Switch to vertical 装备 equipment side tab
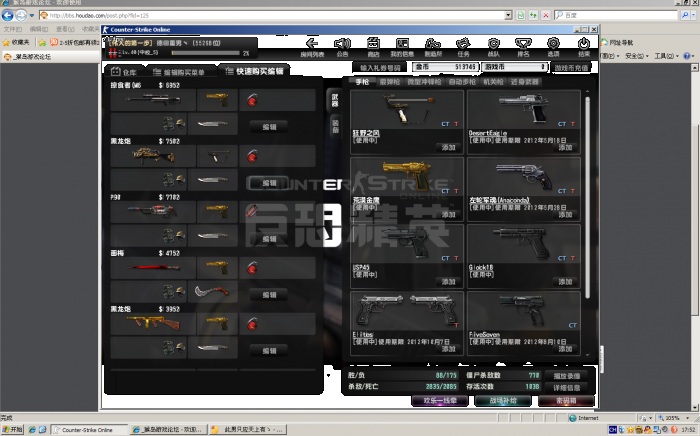This screenshot has width=700, height=436. [x=335, y=126]
